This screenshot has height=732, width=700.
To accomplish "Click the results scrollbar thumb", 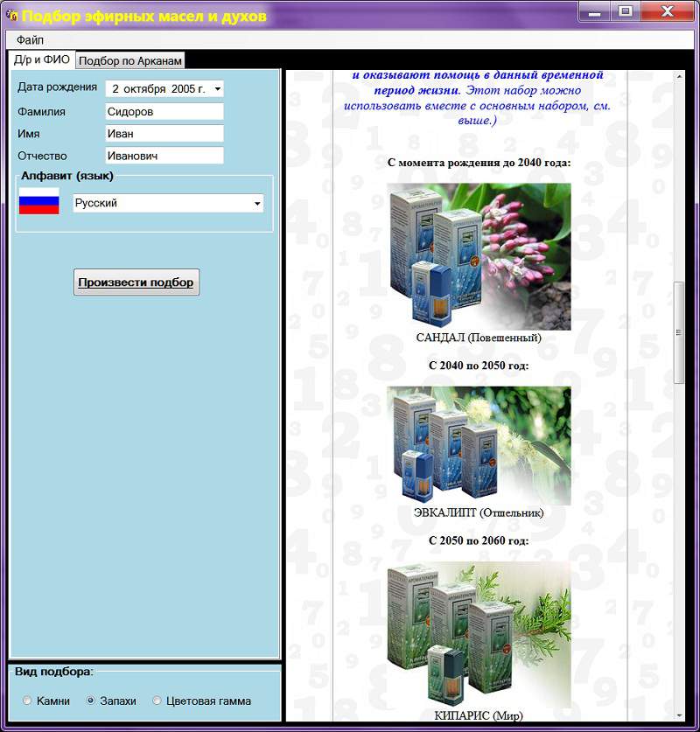I will [679, 332].
